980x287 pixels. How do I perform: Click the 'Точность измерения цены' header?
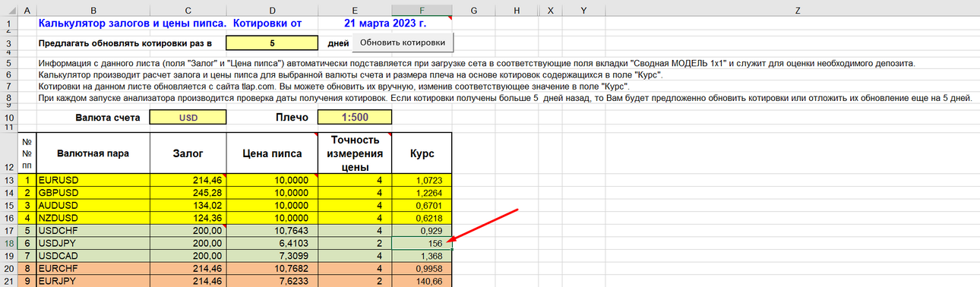coord(354,153)
